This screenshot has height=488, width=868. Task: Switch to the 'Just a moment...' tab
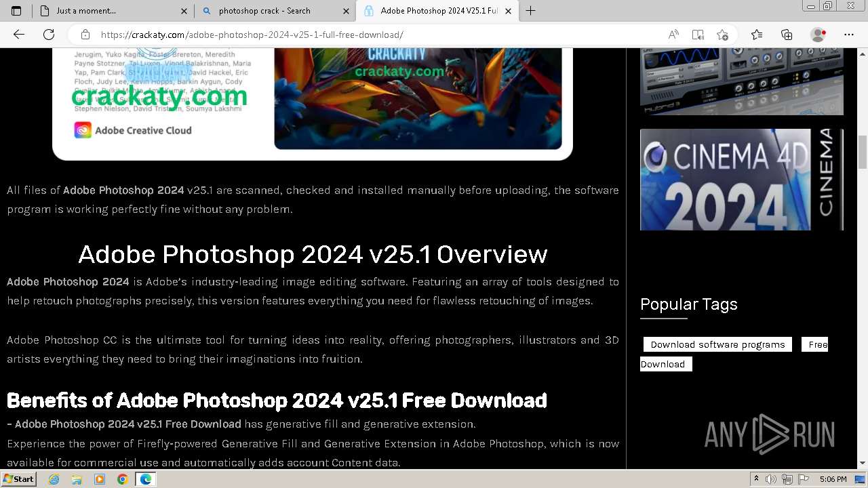(x=113, y=11)
